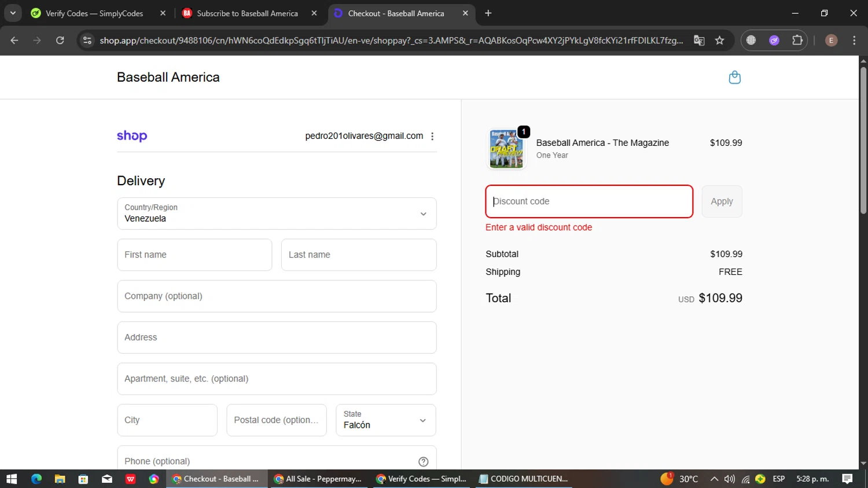Open the Windows notification center
This screenshot has width=868, height=488.
tap(848, 479)
